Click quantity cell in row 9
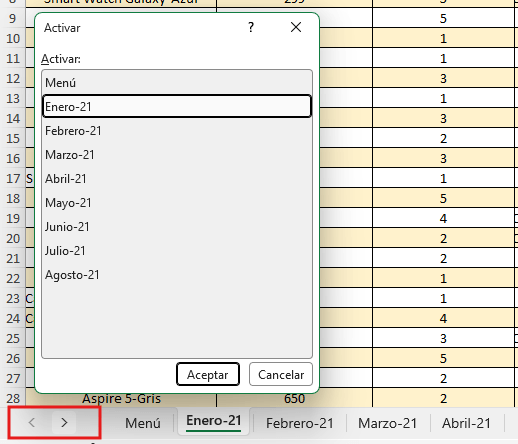 (443, 18)
